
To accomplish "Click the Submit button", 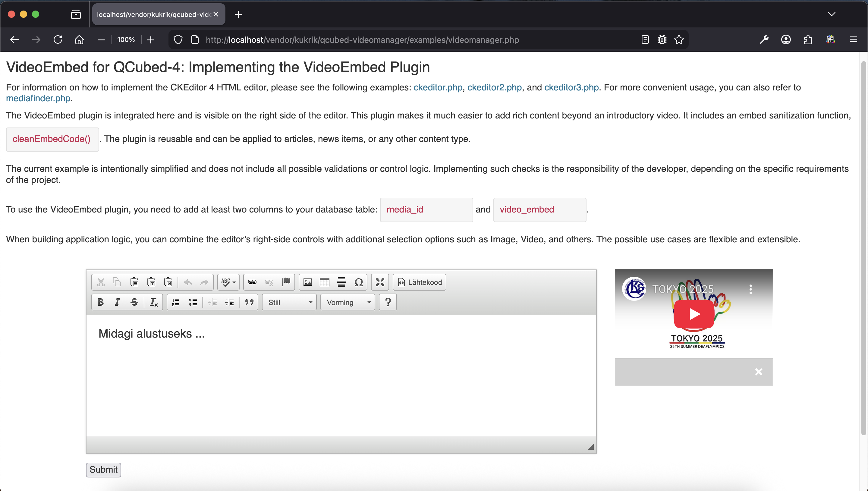I will coord(103,469).
